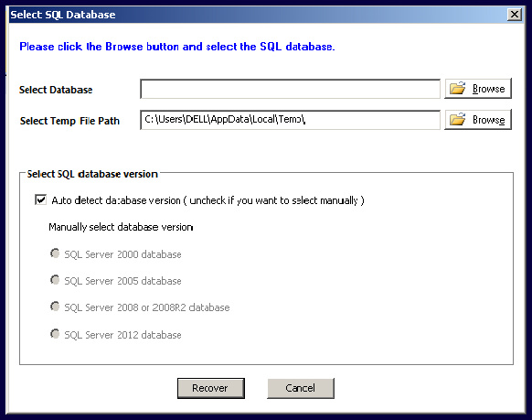Viewport: 532px width, 420px height.
Task: Click the Select Temp File Path label
Action: point(69,121)
